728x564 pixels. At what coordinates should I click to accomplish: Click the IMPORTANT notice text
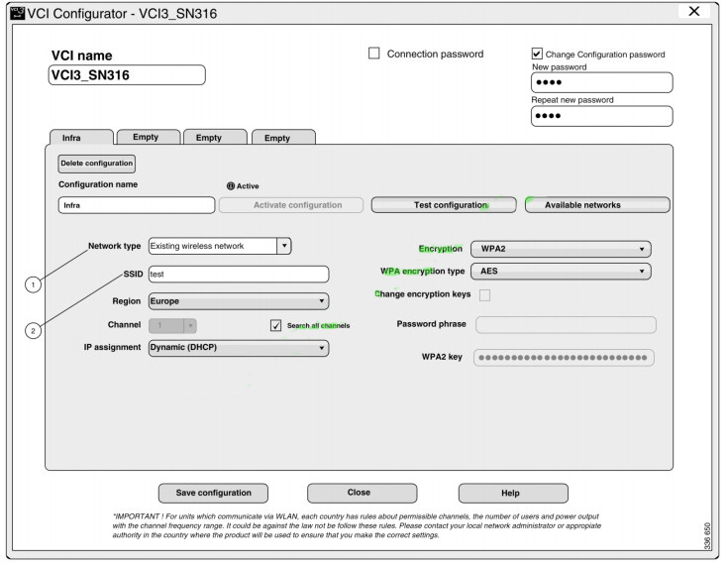[x=357, y=526]
